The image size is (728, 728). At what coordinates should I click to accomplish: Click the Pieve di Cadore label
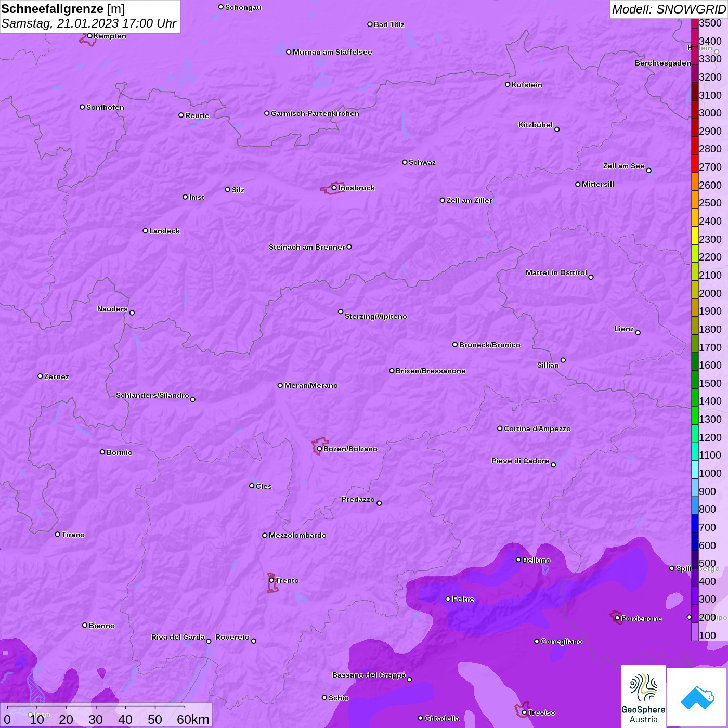pos(520,461)
